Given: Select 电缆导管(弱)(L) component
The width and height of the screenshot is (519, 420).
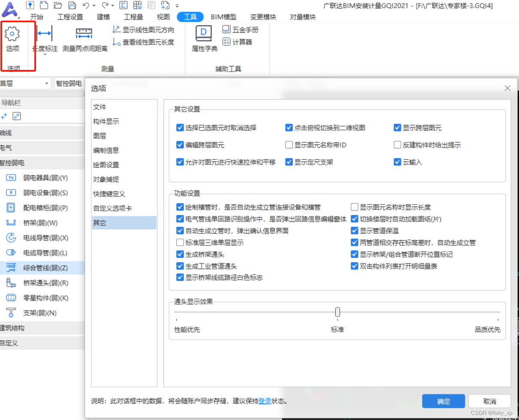Looking at the screenshot, I should pyautogui.click(x=42, y=253).
